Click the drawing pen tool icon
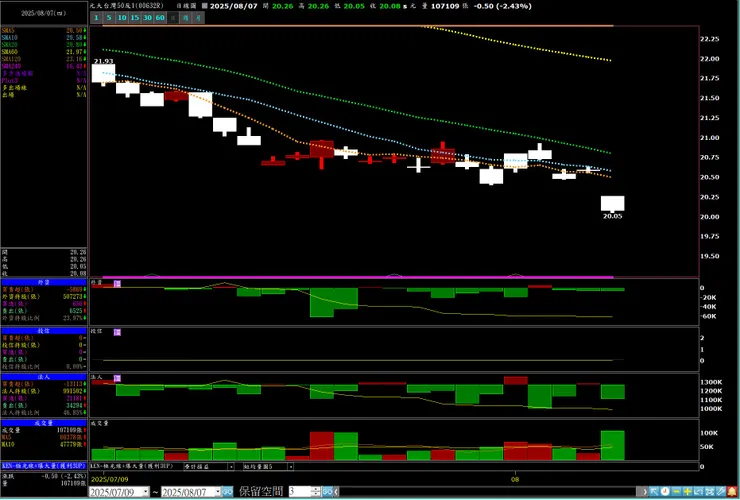The height and width of the screenshot is (500, 740). pos(721,492)
